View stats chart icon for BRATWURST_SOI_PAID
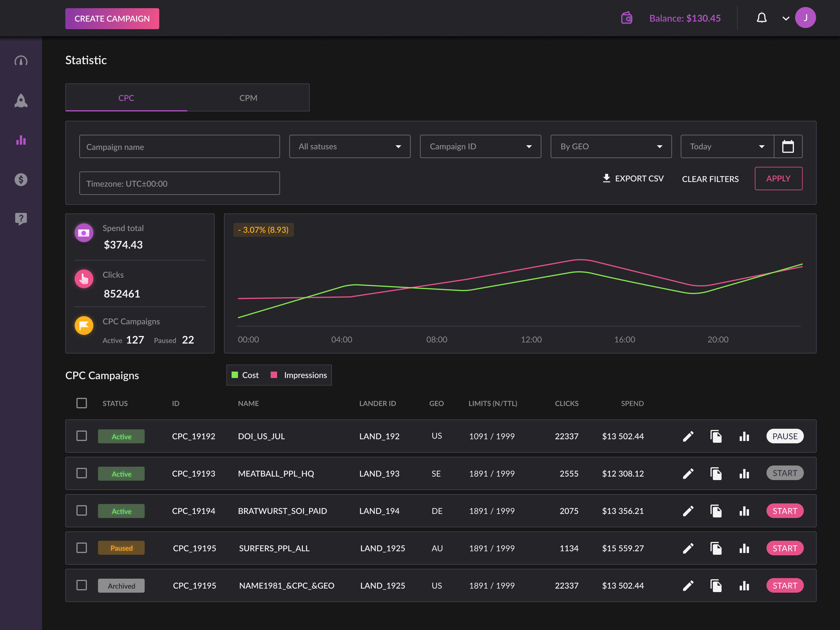This screenshot has width=840, height=630. (744, 511)
